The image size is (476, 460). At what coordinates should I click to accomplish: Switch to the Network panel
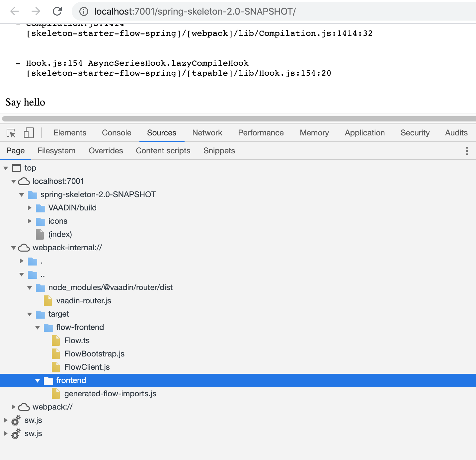[x=207, y=132]
